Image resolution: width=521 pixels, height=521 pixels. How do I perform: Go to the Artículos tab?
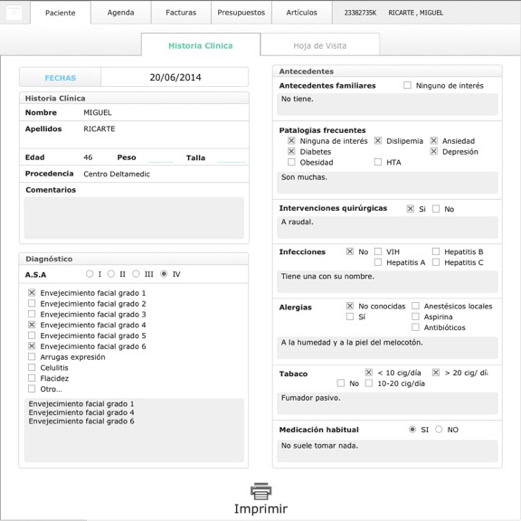tap(302, 13)
